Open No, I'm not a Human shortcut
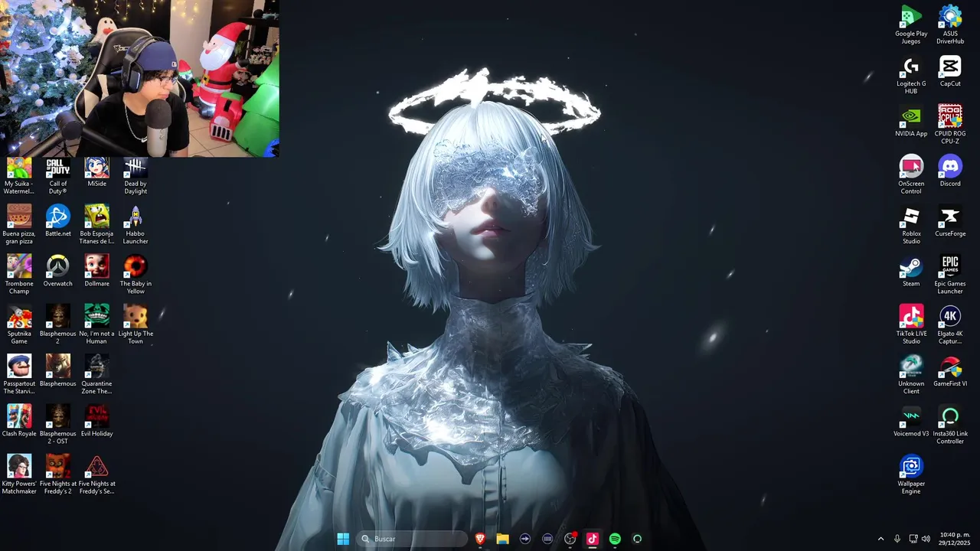The width and height of the screenshot is (980, 551). click(96, 325)
